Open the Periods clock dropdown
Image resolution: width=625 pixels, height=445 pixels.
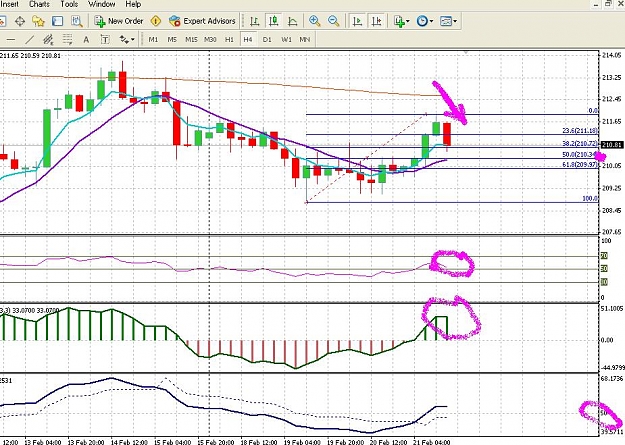[425, 21]
